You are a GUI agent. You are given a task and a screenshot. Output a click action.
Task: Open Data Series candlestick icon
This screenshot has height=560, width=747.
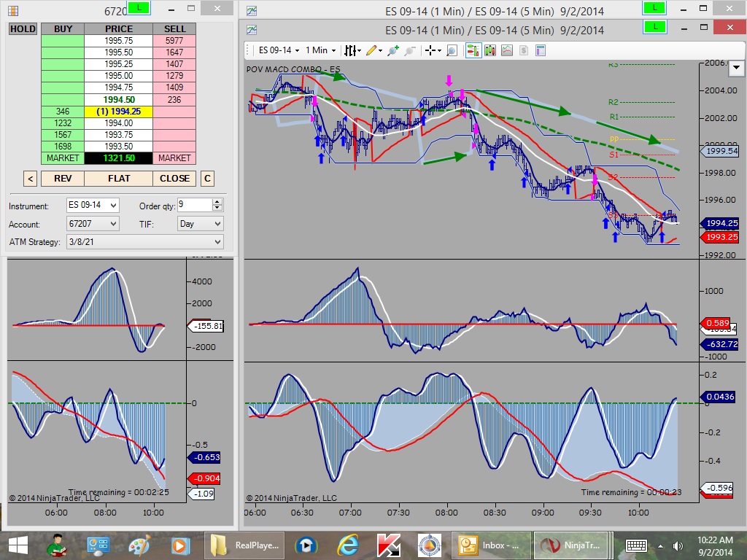pos(490,50)
